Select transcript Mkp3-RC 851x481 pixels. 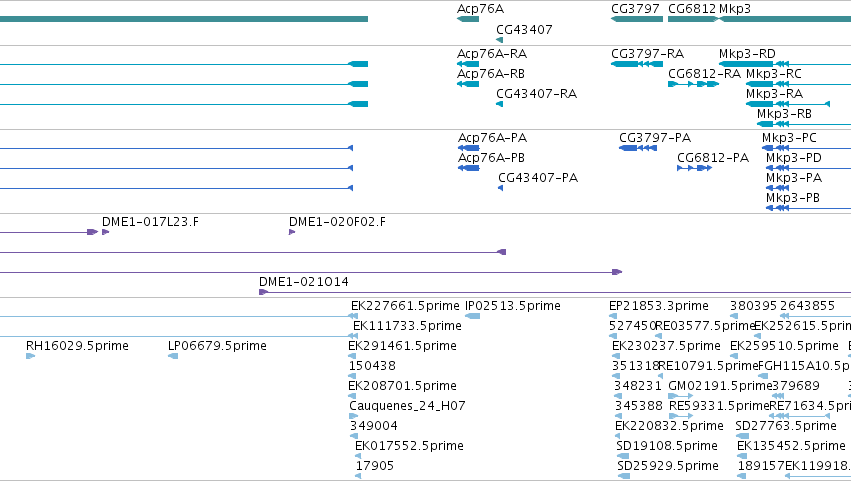(774, 74)
